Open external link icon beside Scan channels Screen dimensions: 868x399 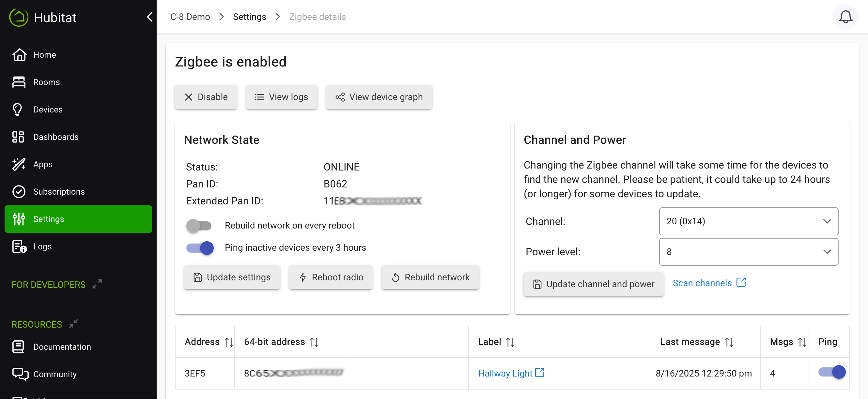[x=741, y=282]
